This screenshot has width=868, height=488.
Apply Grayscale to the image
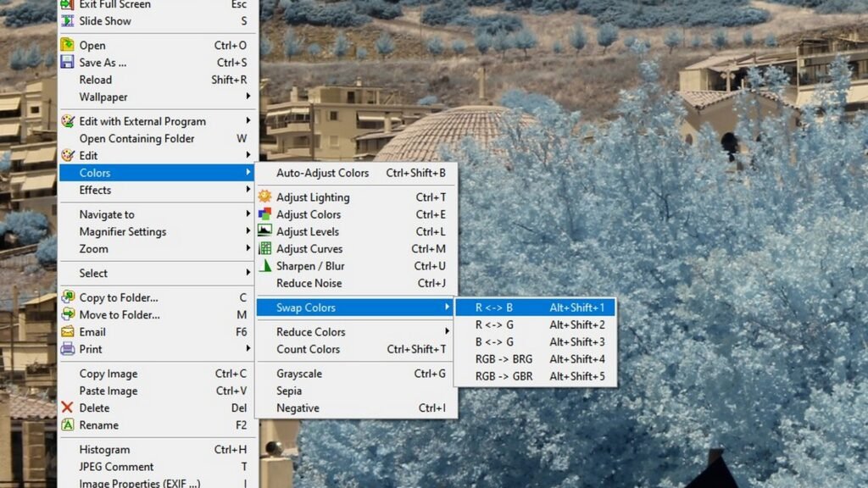pyautogui.click(x=357, y=373)
